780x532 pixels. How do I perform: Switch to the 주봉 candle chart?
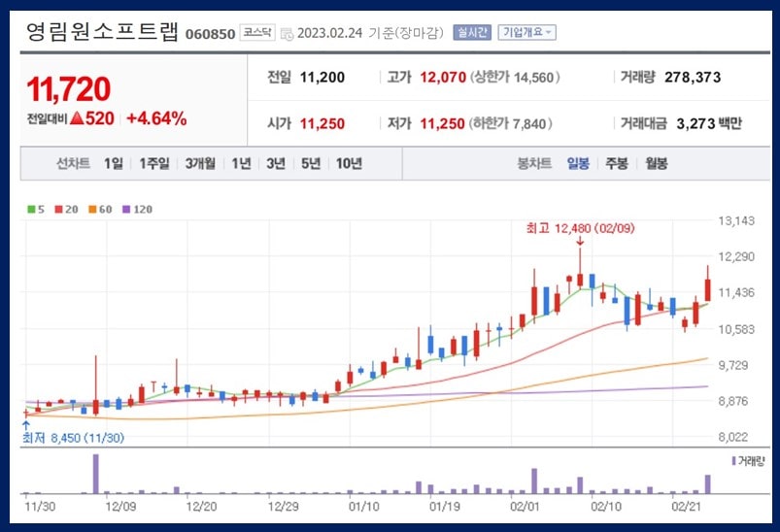click(x=617, y=163)
